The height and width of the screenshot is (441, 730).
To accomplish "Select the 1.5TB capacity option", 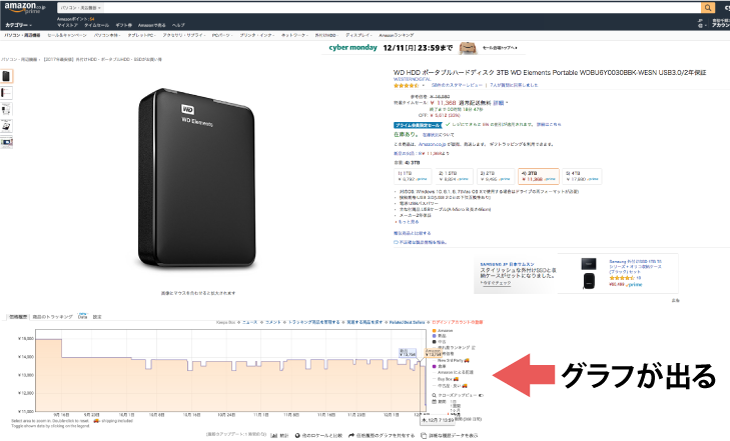I will click(x=454, y=176).
